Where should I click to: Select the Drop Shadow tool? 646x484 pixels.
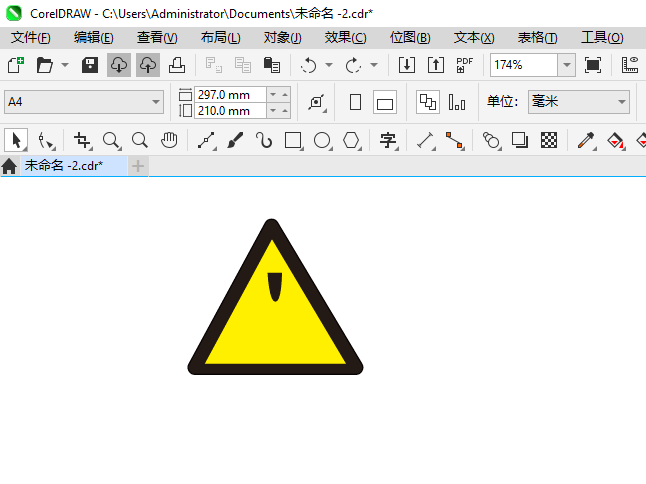coord(520,140)
